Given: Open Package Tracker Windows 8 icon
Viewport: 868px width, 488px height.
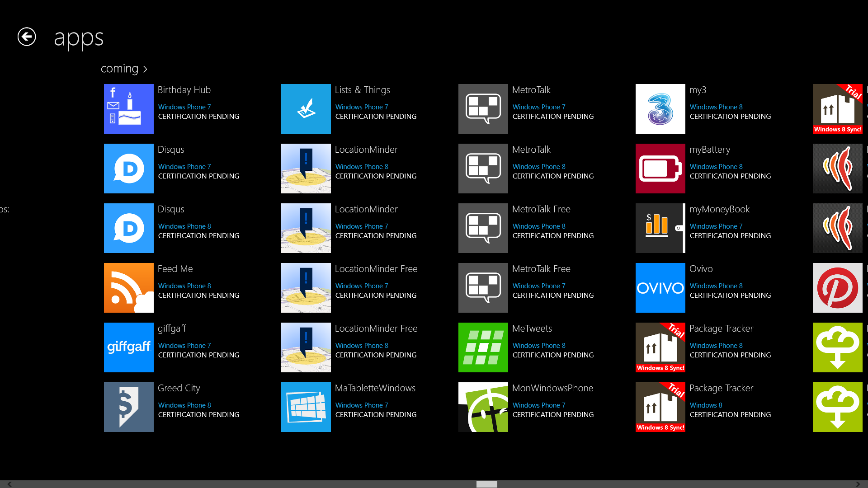Looking at the screenshot, I should (x=660, y=407).
